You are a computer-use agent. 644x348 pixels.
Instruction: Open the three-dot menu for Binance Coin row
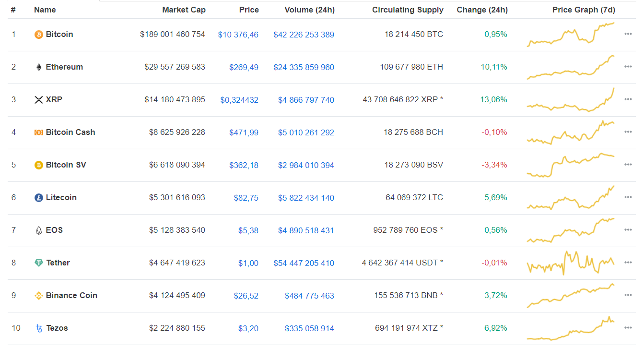click(628, 296)
